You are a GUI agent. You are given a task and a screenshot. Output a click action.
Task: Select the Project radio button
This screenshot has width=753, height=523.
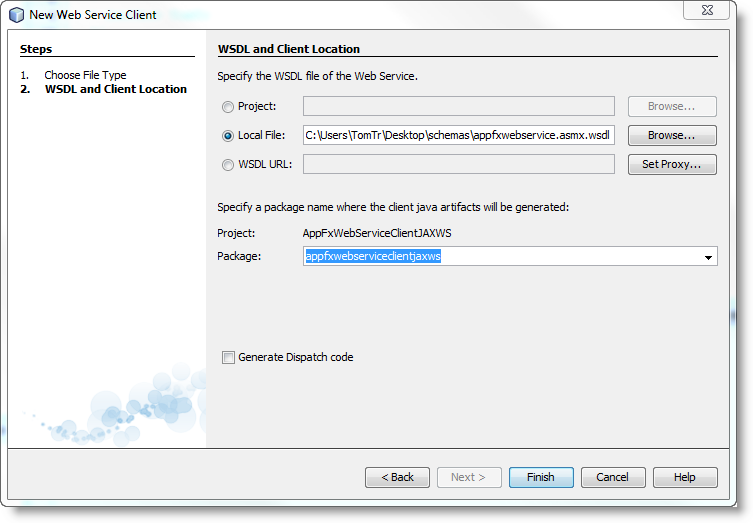point(228,107)
